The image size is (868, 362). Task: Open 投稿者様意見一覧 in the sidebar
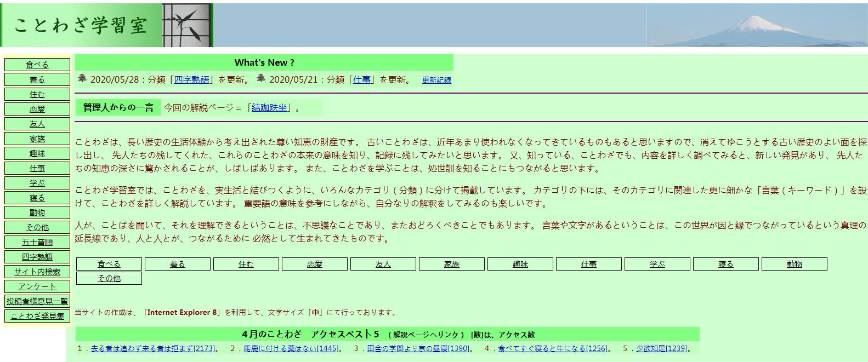coord(37,301)
